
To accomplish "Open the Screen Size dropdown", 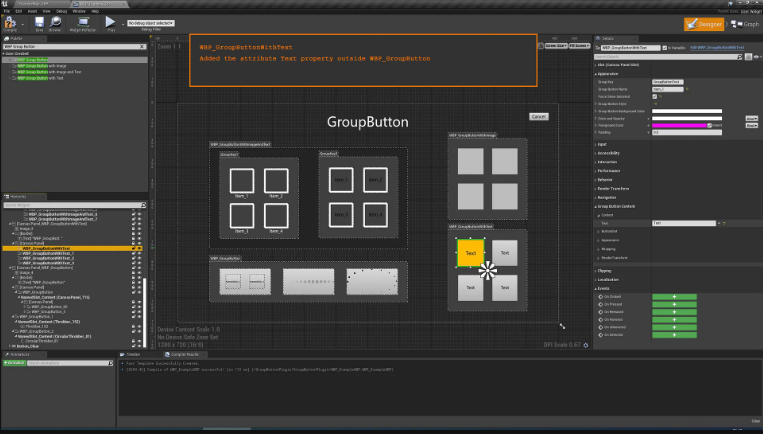I will pos(556,46).
